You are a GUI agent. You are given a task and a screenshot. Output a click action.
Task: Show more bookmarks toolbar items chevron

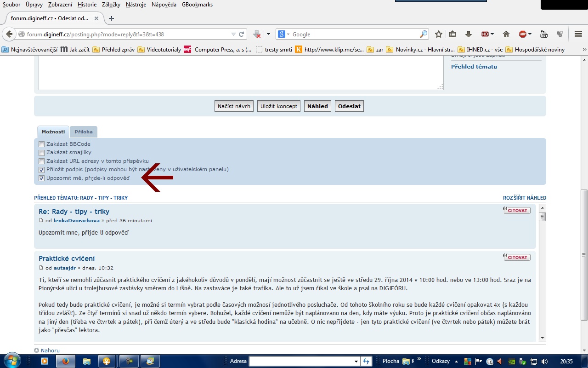[x=584, y=50]
